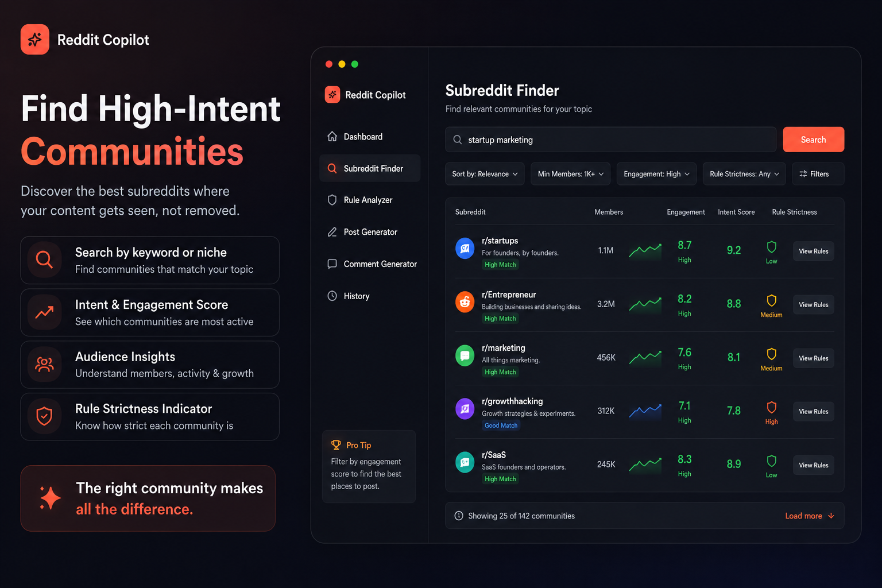Click the Low strictness shield for r/startups
The height and width of the screenshot is (588, 882).
pyautogui.click(x=771, y=247)
